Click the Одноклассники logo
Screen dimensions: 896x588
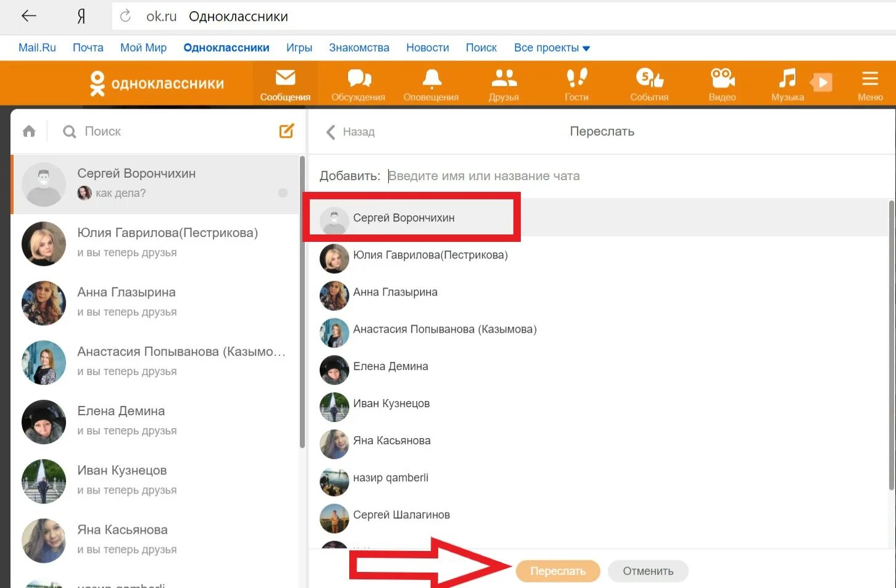[157, 83]
